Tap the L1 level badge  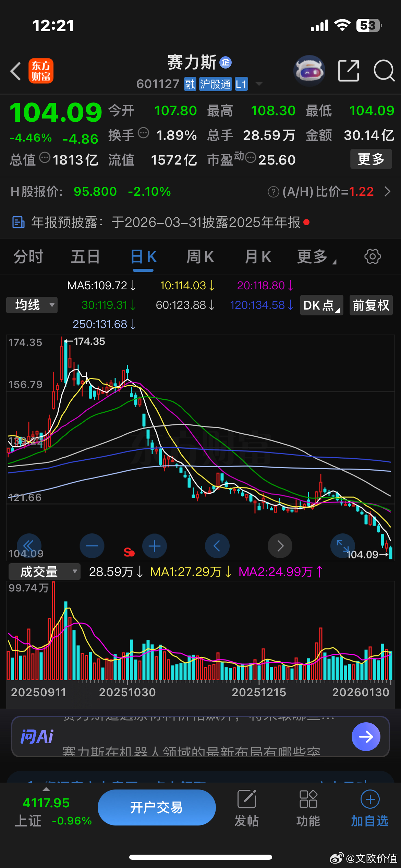pyautogui.click(x=241, y=84)
